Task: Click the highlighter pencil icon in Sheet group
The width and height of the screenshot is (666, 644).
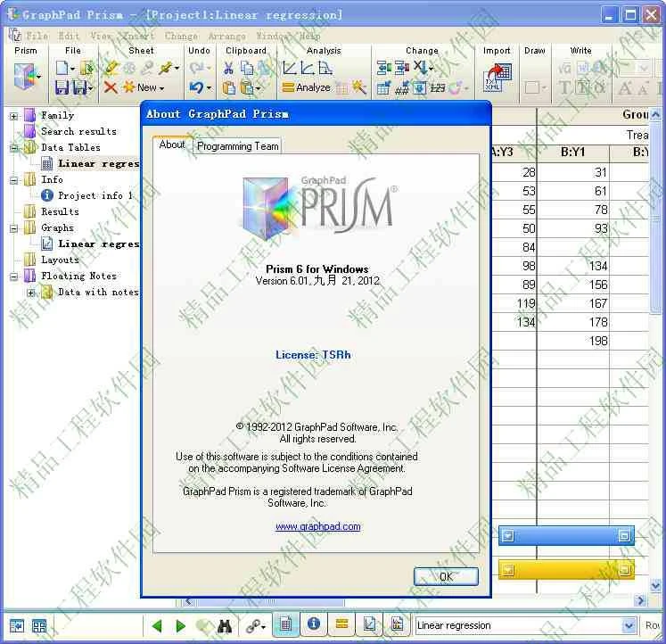Action: tap(111, 68)
